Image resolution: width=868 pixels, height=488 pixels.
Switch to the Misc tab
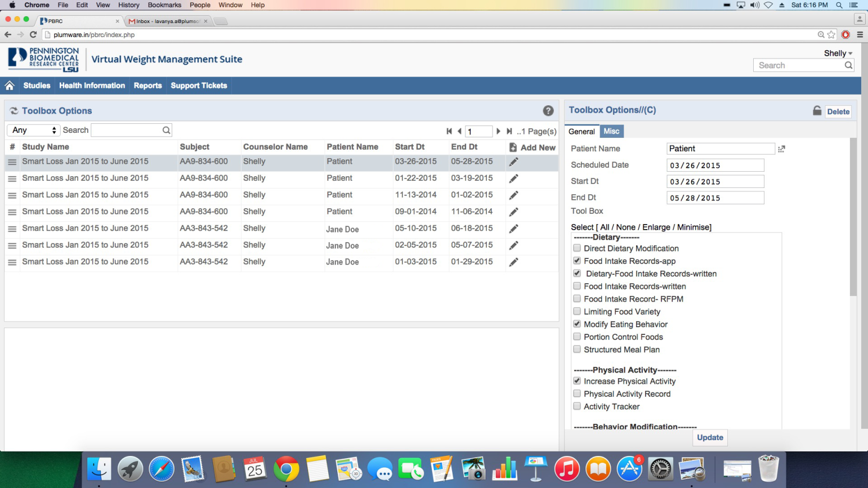(x=611, y=131)
